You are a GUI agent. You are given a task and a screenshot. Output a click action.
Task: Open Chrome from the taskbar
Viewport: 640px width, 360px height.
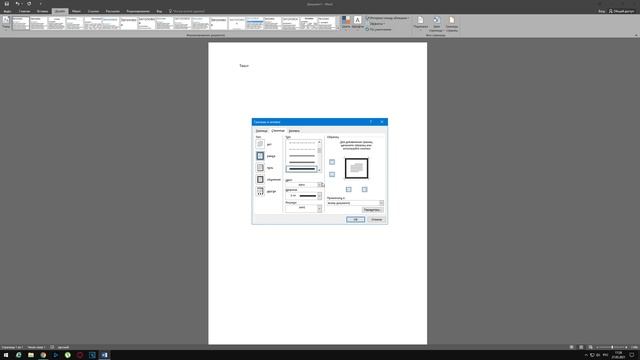(x=43, y=355)
